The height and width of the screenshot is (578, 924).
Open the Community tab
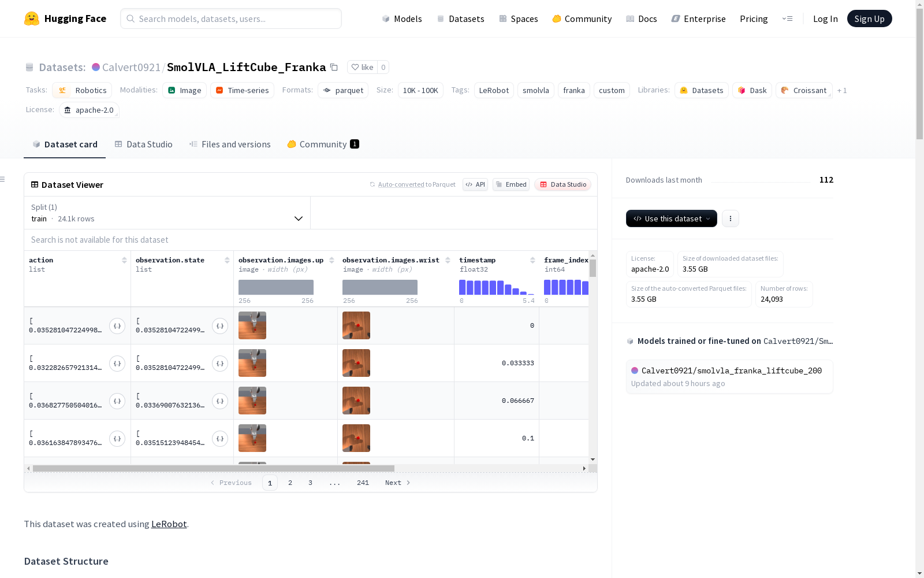323,144
